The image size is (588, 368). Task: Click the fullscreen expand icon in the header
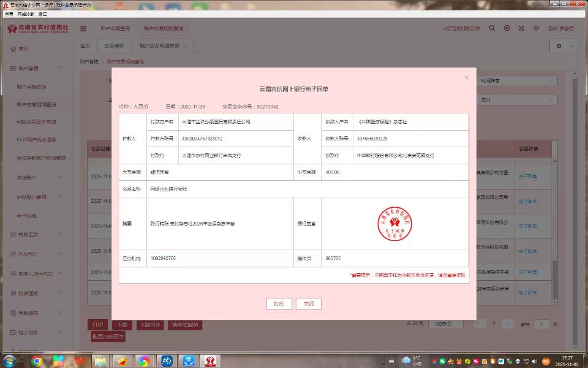click(x=521, y=28)
